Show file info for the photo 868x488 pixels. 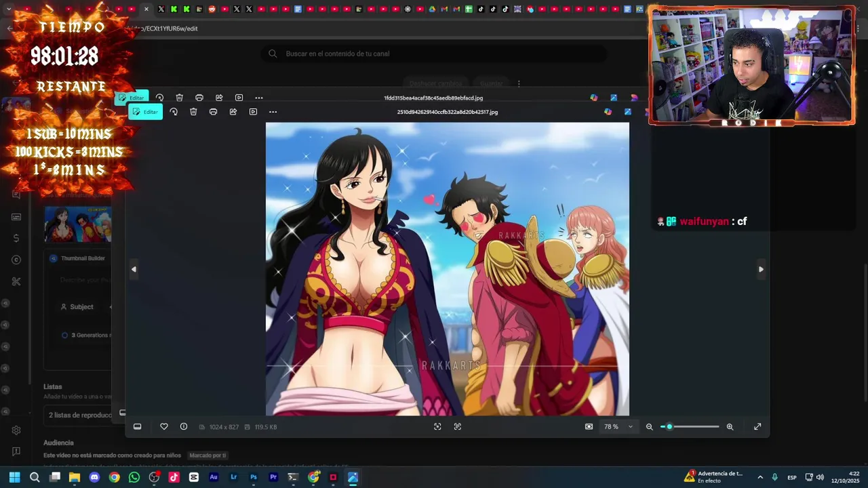tap(184, 426)
